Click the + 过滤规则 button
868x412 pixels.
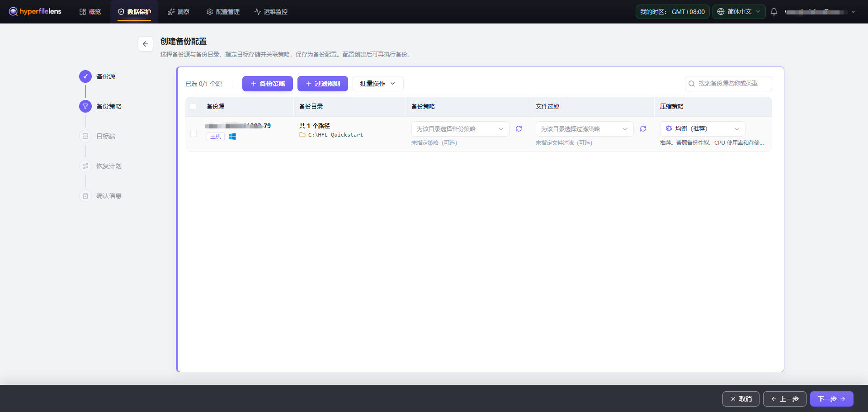[323, 84]
